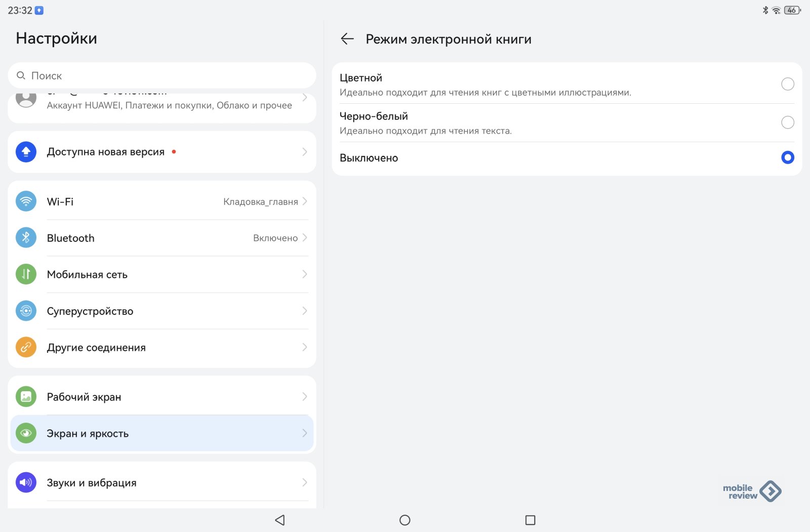Viewport: 810px width, 532px height.
Task: Open the Wi-Fi settings icon
Action: pyautogui.click(x=26, y=201)
